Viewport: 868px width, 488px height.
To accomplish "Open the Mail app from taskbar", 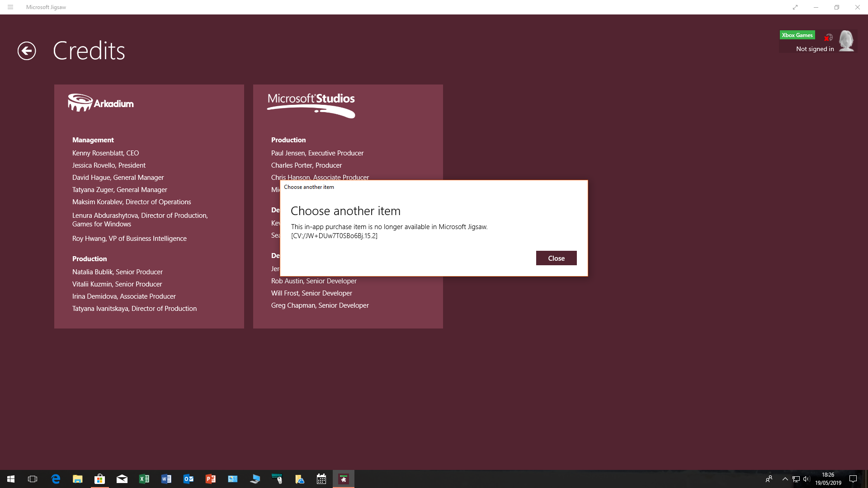I will [122, 479].
